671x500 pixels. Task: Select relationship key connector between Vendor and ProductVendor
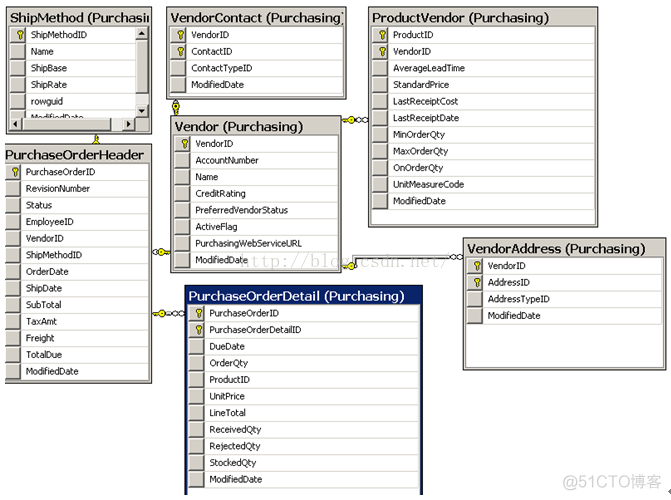pos(355,120)
